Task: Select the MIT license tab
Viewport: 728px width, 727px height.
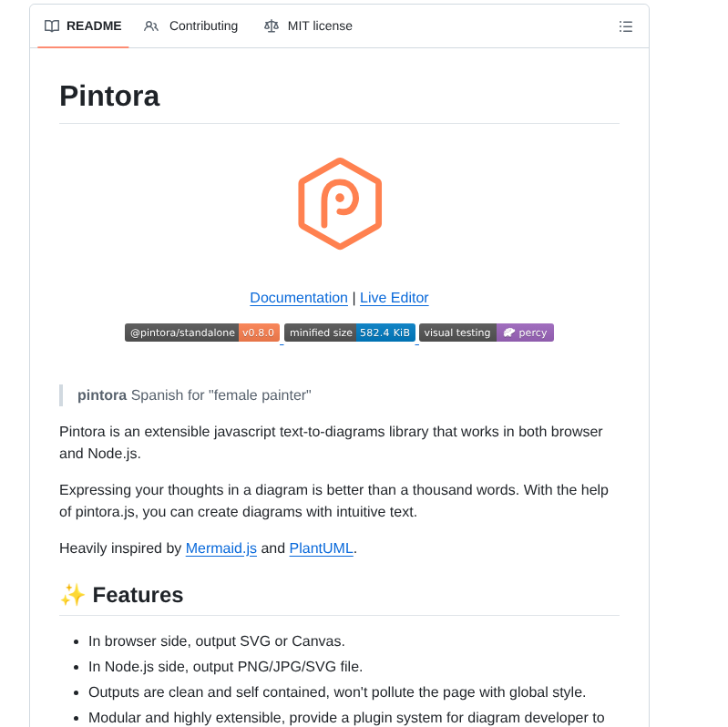Action: (x=320, y=26)
